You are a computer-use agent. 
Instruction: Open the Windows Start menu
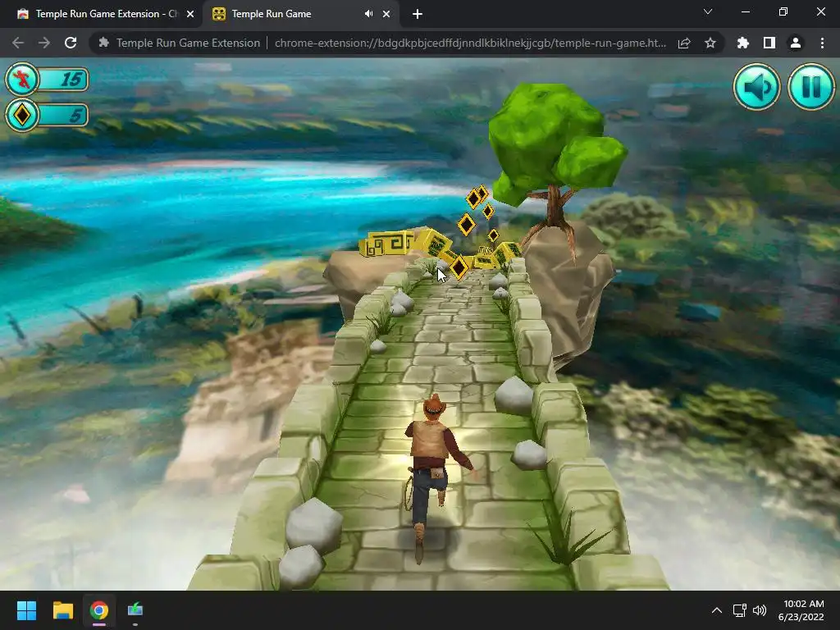click(x=26, y=610)
